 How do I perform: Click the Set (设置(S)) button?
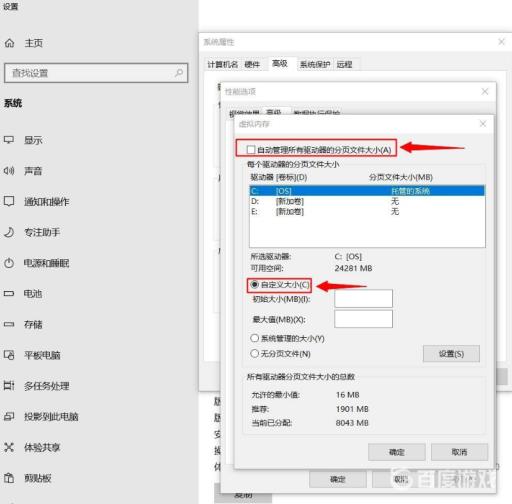451,354
